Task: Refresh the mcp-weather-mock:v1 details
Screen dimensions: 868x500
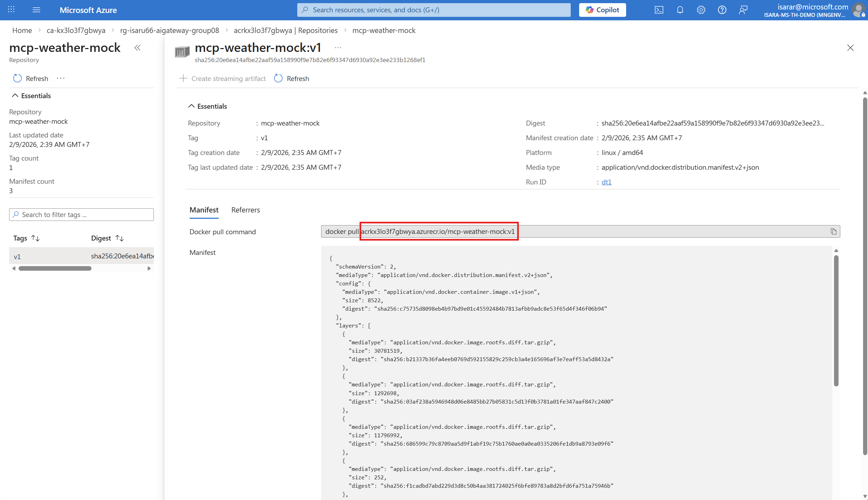Action: (292, 79)
